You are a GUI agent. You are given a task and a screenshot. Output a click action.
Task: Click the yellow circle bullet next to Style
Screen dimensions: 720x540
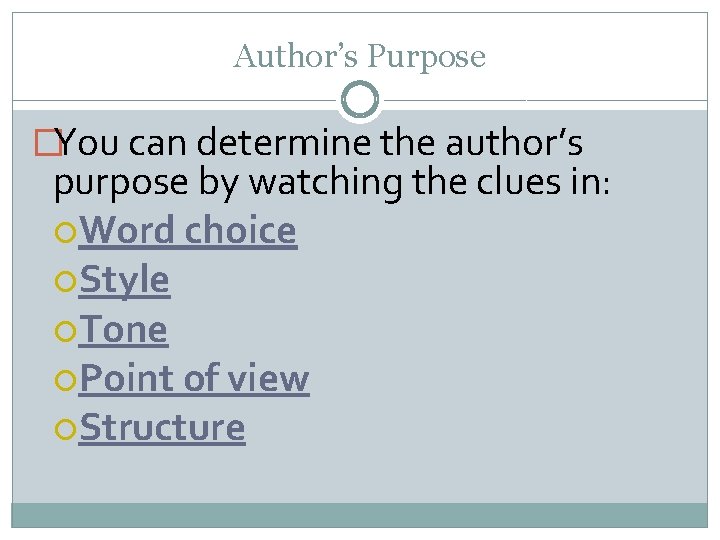(x=65, y=281)
